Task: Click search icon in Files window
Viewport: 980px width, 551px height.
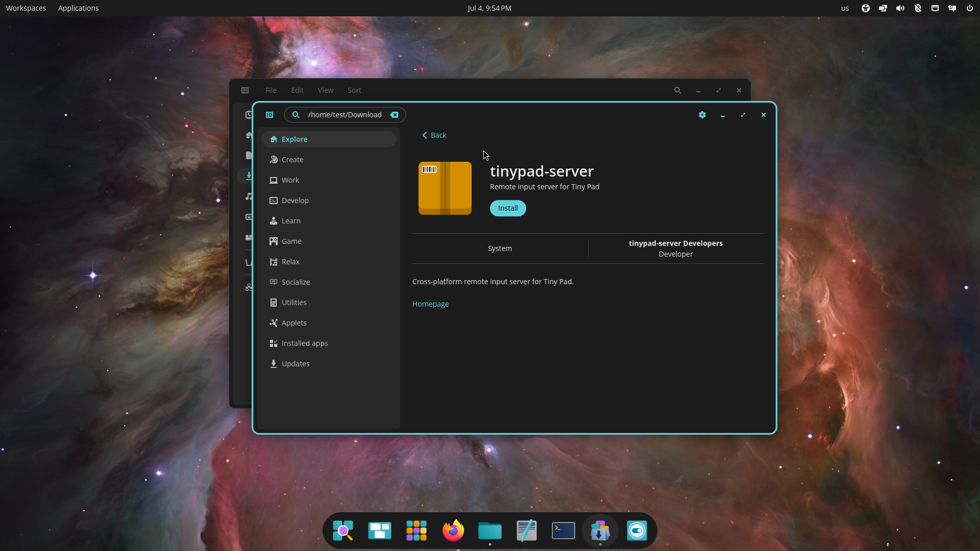Action: coord(678,90)
